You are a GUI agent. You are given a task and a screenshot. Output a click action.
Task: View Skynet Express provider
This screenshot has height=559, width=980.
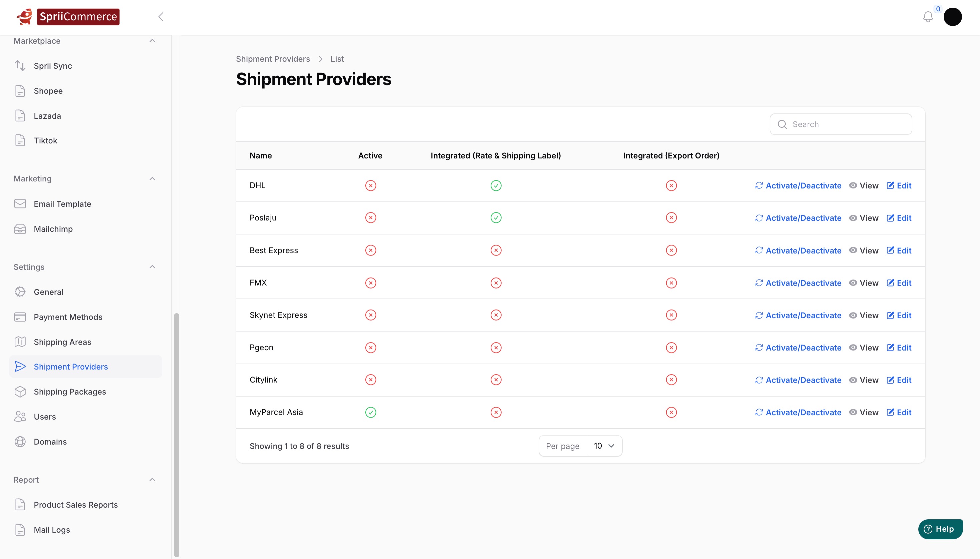tap(863, 315)
